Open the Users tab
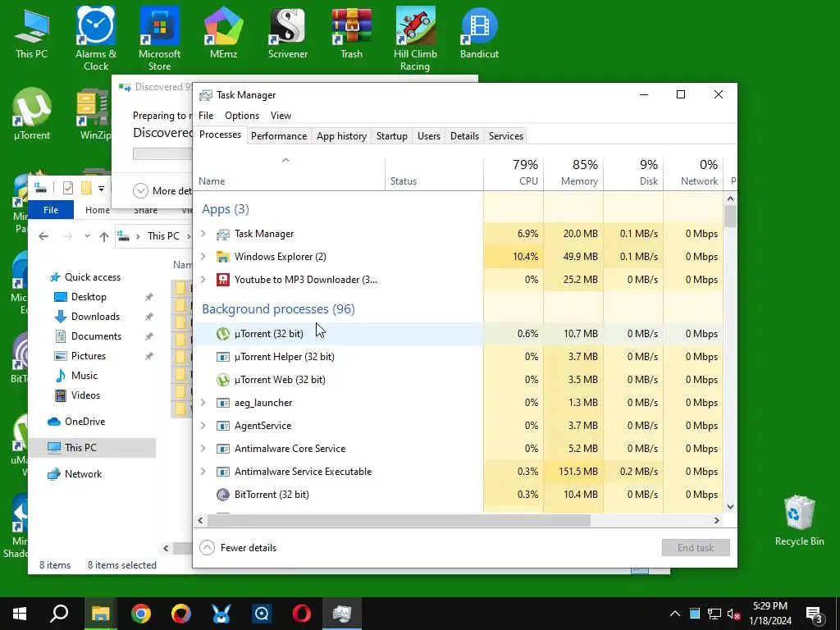The image size is (840, 630). tap(428, 136)
